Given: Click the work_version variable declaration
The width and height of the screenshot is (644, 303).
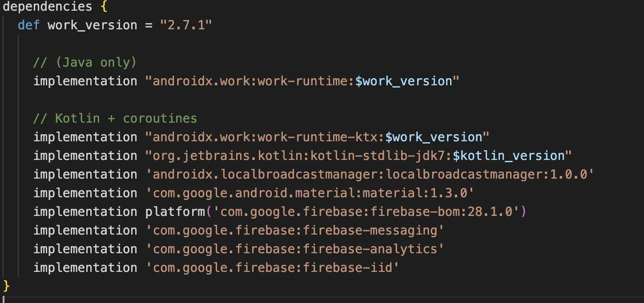Looking at the screenshot, I should click(93, 25).
